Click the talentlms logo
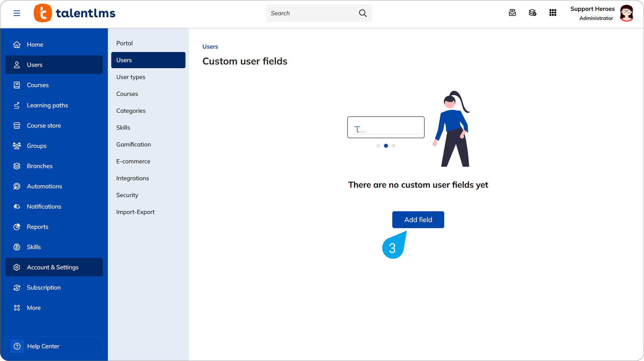This screenshot has width=644, height=361. click(74, 13)
